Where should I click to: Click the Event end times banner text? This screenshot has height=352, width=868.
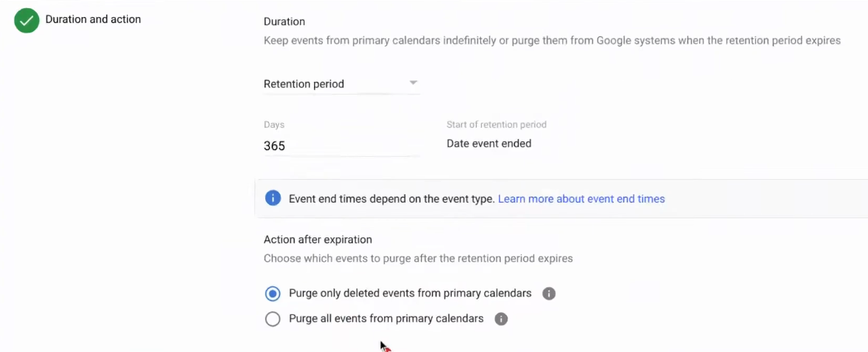click(392, 199)
